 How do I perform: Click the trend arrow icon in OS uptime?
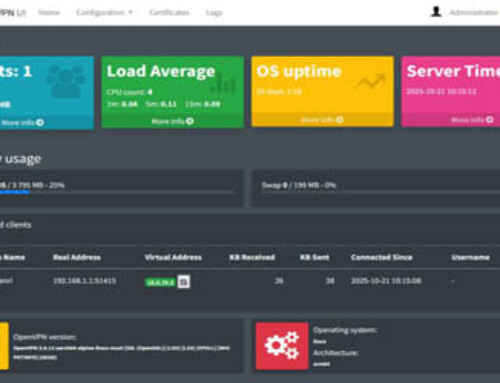click(371, 82)
